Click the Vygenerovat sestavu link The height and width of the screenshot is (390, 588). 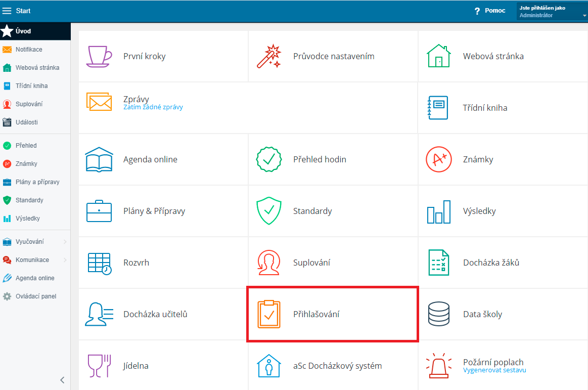[494, 370]
